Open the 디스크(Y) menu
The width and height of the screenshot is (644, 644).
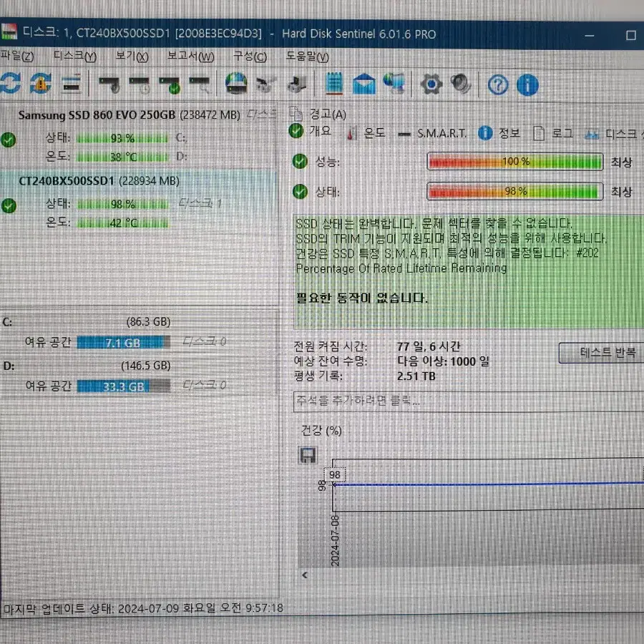[x=75, y=56]
